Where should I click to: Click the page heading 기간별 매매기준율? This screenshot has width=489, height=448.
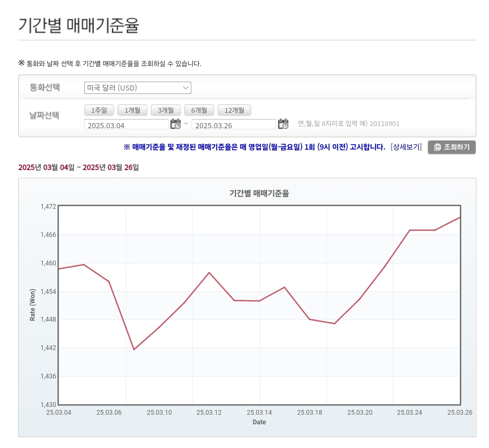(79, 26)
